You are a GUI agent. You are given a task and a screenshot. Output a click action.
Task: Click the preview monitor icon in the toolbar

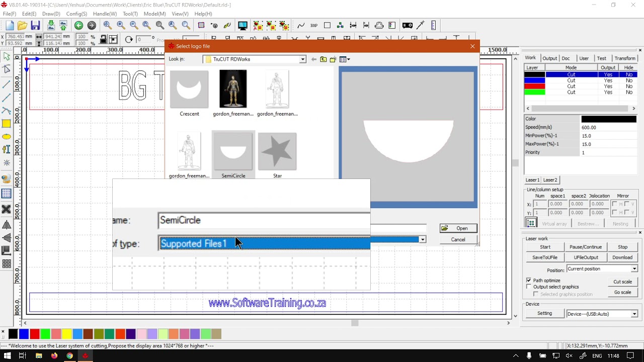coord(243,26)
